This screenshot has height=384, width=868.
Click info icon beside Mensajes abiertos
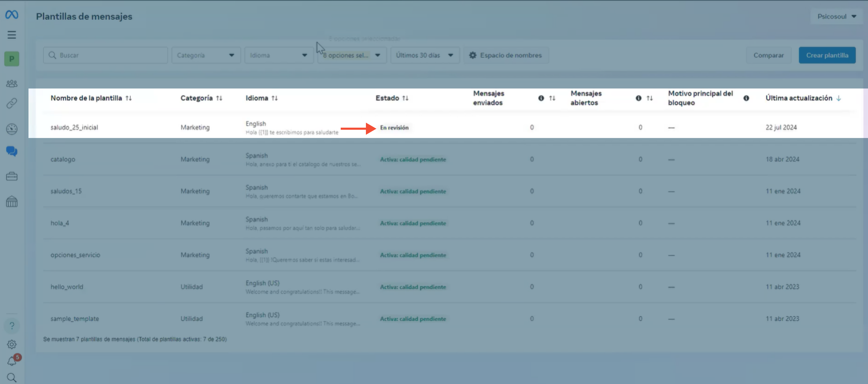point(638,98)
